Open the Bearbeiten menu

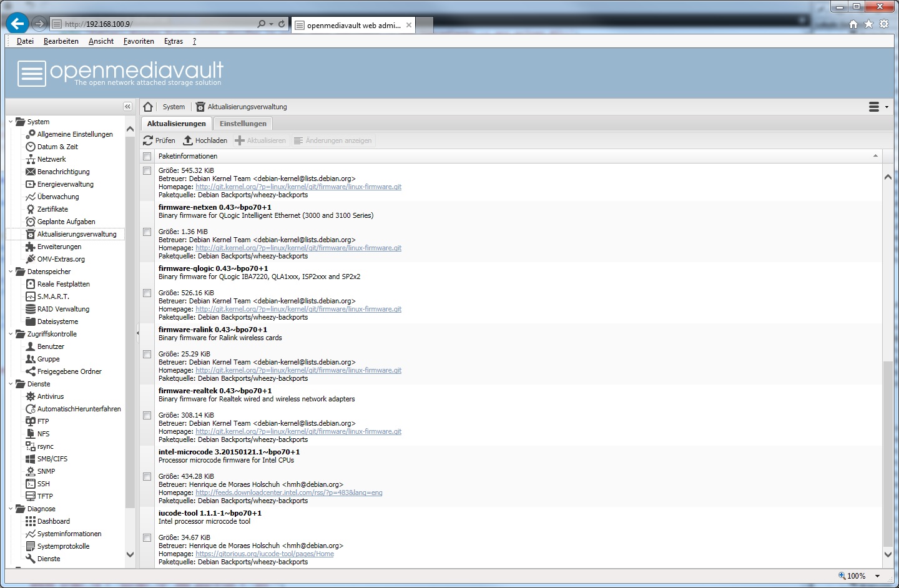coord(61,41)
